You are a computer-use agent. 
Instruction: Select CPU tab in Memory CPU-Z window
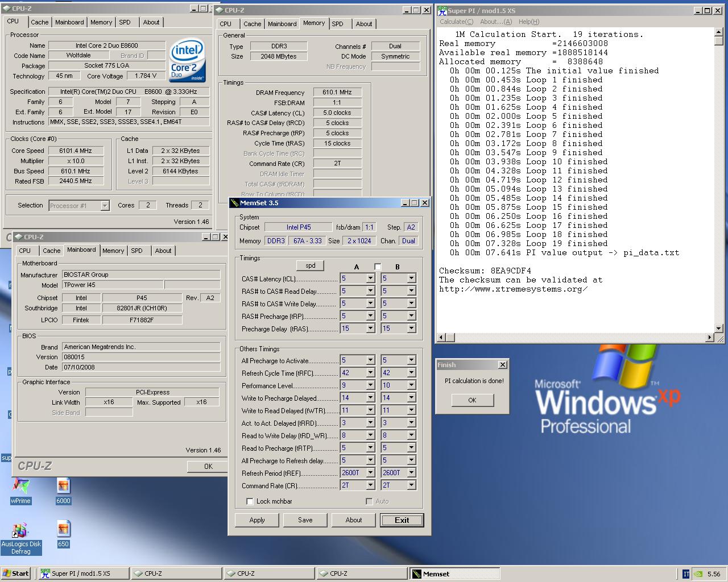point(226,24)
